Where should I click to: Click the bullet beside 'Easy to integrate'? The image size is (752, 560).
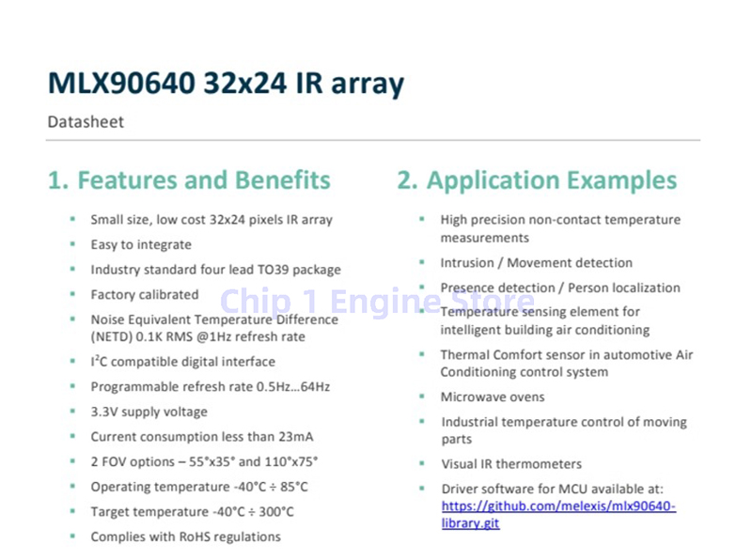[x=71, y=244]
